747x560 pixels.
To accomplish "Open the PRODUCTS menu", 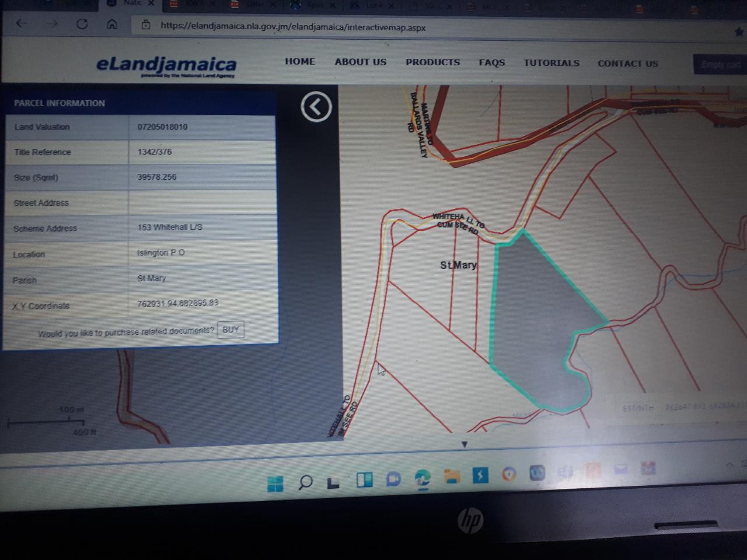I will (x=433, y=62).
